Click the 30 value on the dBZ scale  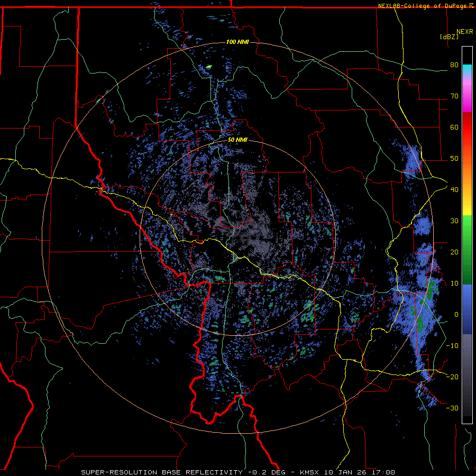454,221
